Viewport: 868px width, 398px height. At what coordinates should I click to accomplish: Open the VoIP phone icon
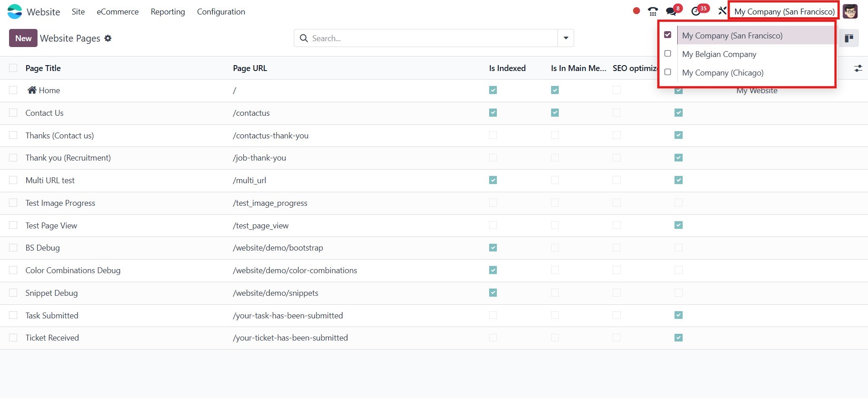coord(653,12)
